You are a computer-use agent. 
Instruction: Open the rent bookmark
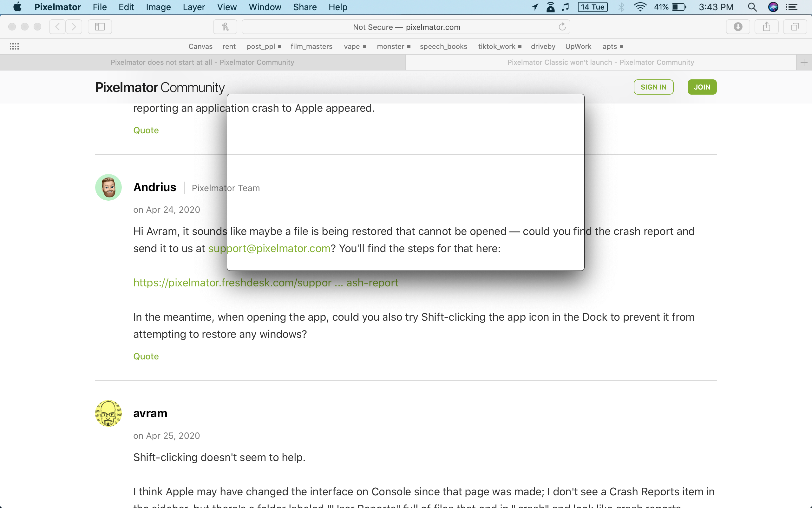[229, 46]
